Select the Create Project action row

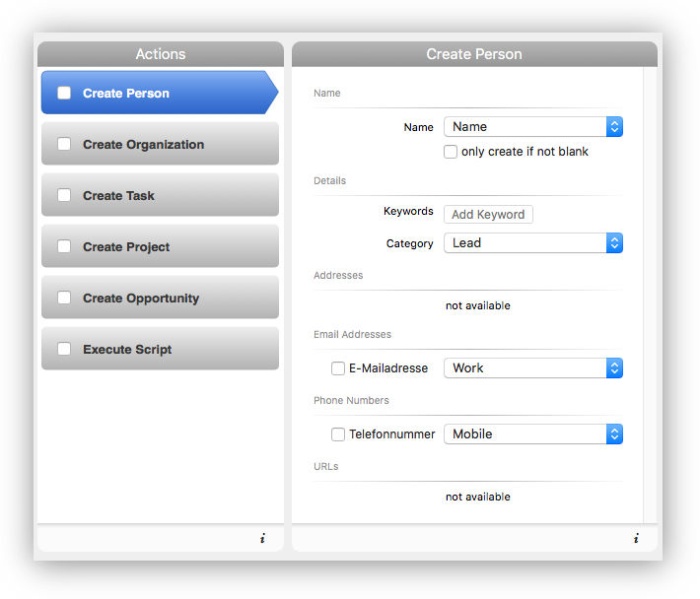[160, 246]
